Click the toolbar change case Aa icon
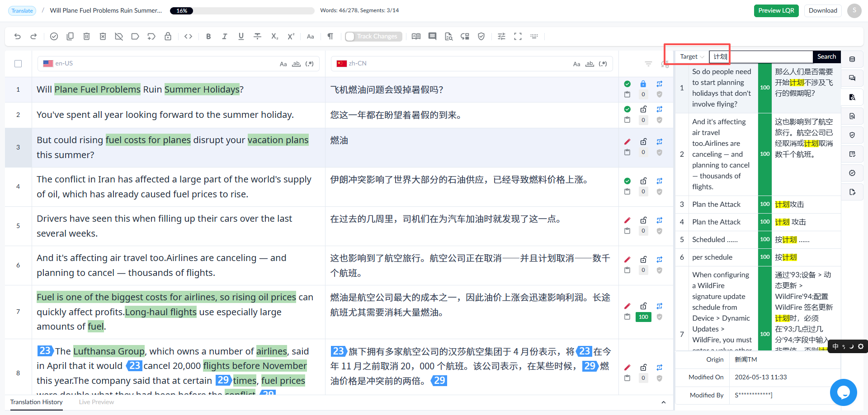This screenshot has height=415, width=868. [311, 37]
